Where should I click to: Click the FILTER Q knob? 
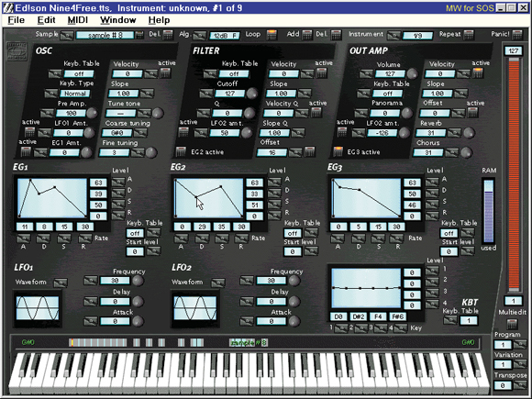[x=249, y=113]
